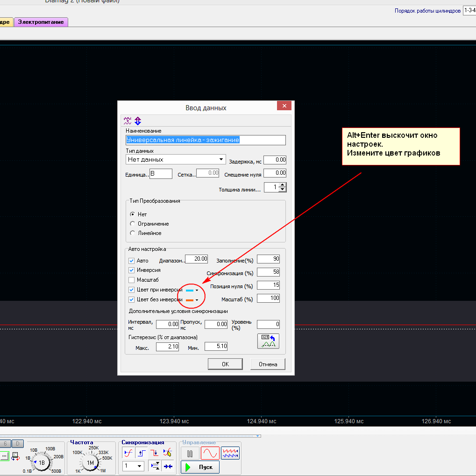The width and height of the screenshot is (476, 476).
Task: Click the hysteresis Макс. field showing 2.10
Action: (168, 347)
